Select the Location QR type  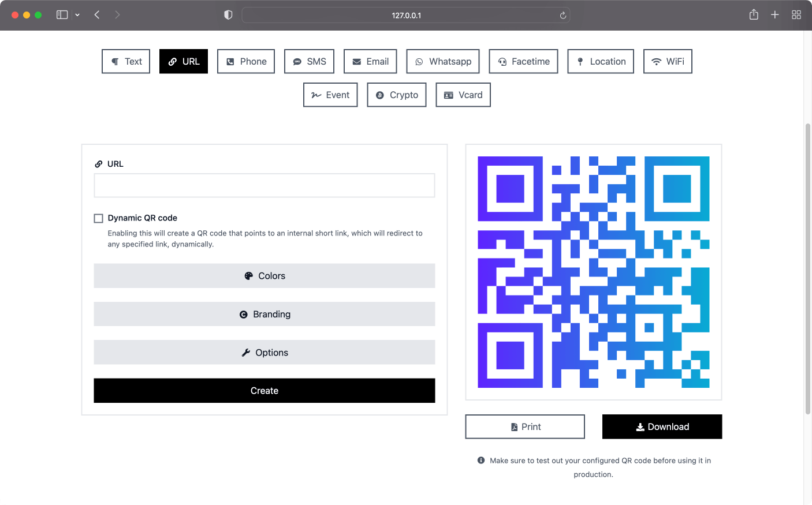click(601, 61)
